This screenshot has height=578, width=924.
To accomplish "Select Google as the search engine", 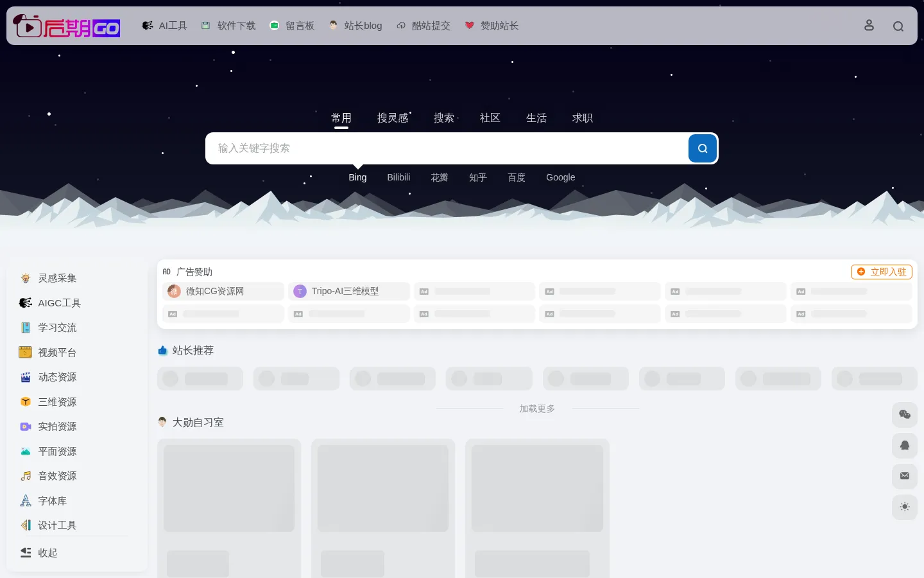I will pyautogui.click(x=561, y=177).
